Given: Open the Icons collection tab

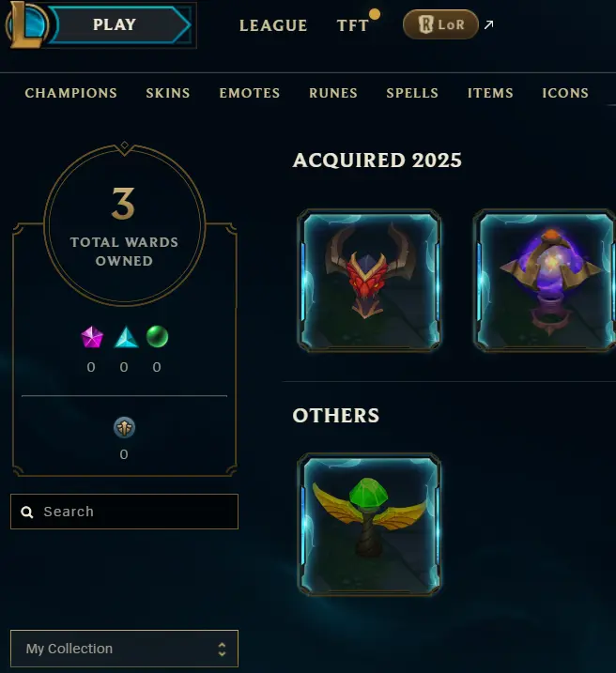Looking at the screenshot, I should pyautogui.click(x=565, y=93).
